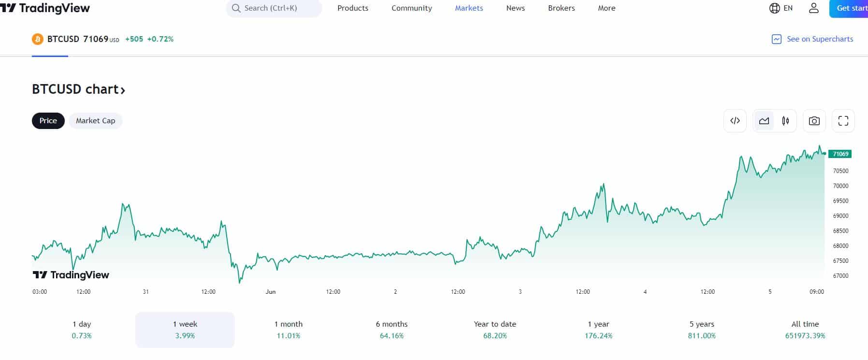Click the TradingView logo in header
The height and width of the screenshot is (360, 868).
45,8
